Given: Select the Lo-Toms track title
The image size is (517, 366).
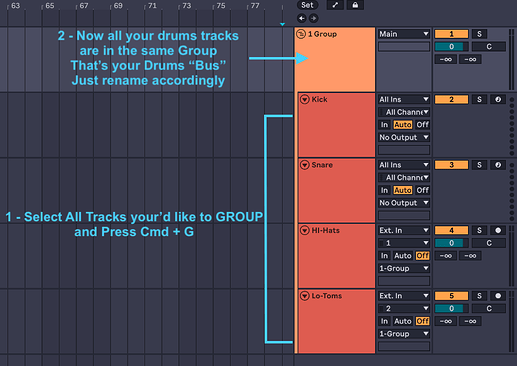Looking at the screenshot, I should pyautogui.click(x=327, y=296).
